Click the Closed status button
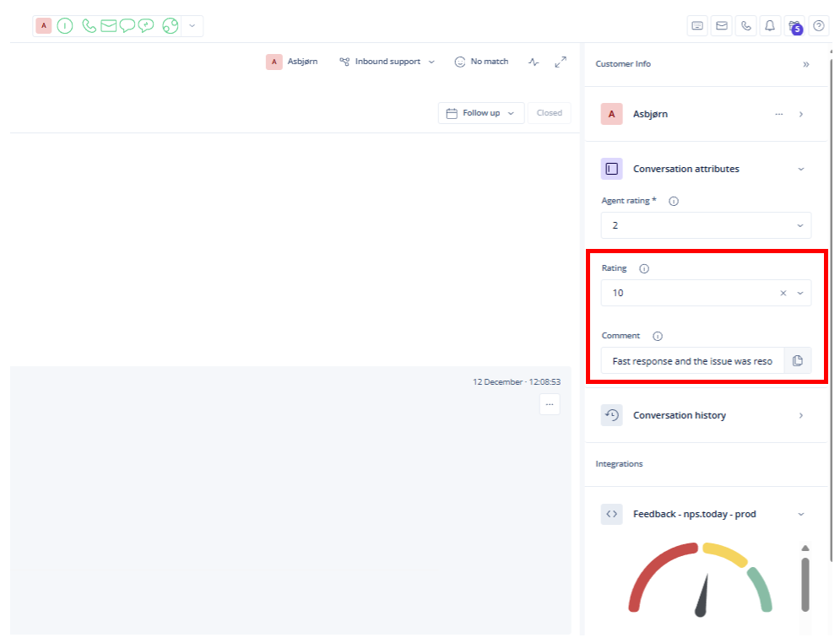Image resolution: width=840 pixels, height=643 pixels. click(549, 112)
